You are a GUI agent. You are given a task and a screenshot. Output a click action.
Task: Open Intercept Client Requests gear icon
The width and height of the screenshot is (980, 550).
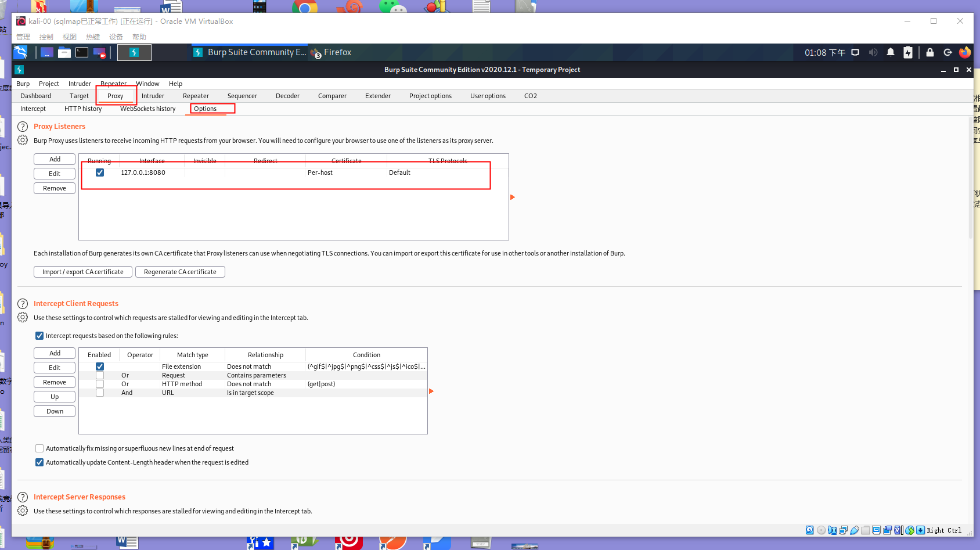click(x=23, y=317)
